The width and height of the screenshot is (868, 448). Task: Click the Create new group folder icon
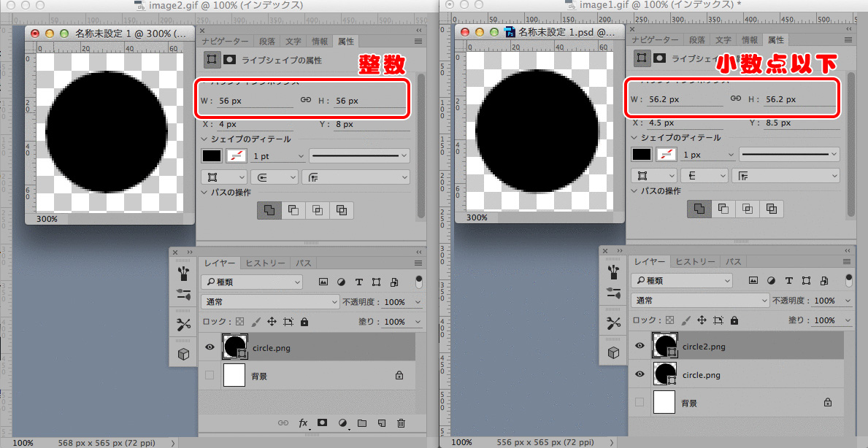(361, 423)
